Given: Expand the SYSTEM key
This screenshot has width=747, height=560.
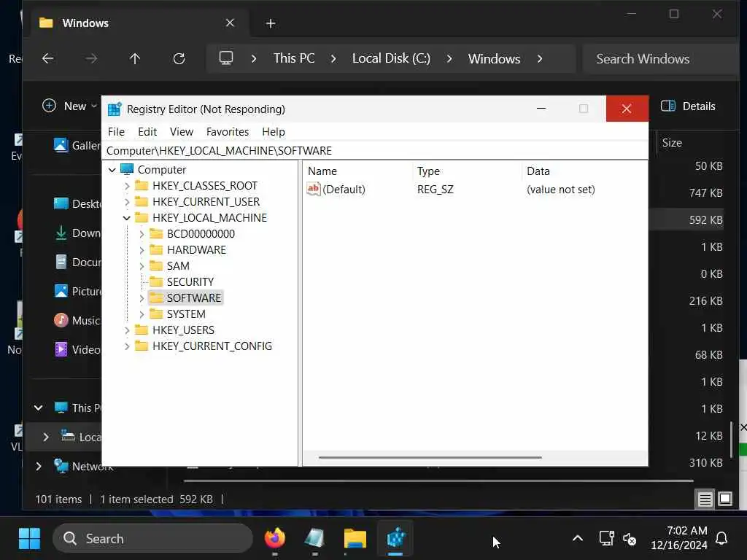Looking at the screenshot, I should tap(142, 314).
